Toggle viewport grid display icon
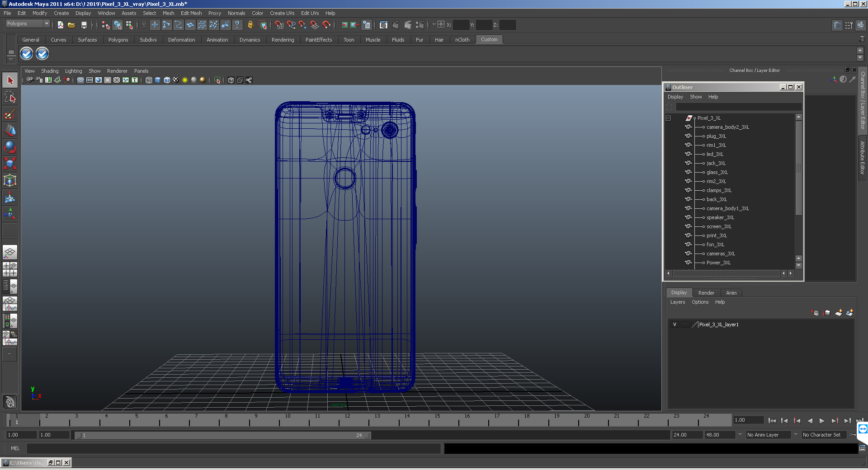The height and width of the screenshot is (470, 868). [x=80, y=80]
